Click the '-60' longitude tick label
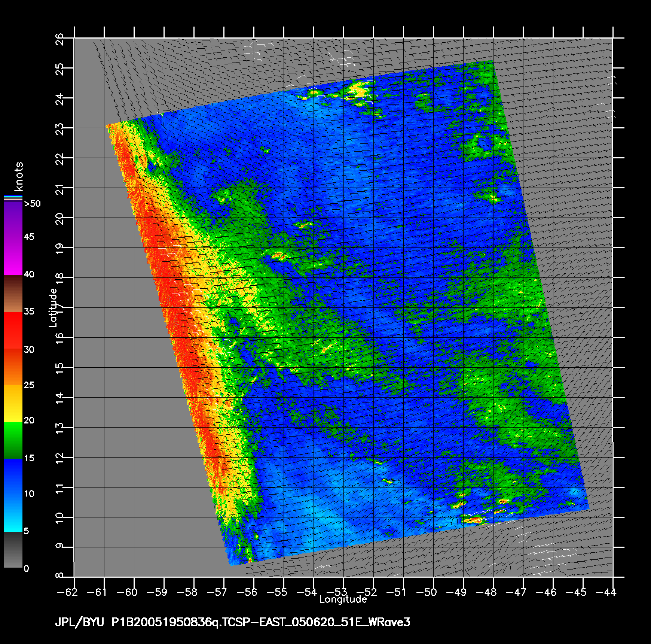651x644 pixels. coord(127,592)
